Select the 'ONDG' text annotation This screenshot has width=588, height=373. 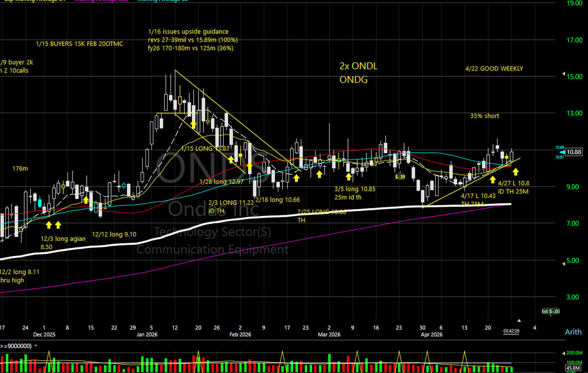click(x=352, y=79)
